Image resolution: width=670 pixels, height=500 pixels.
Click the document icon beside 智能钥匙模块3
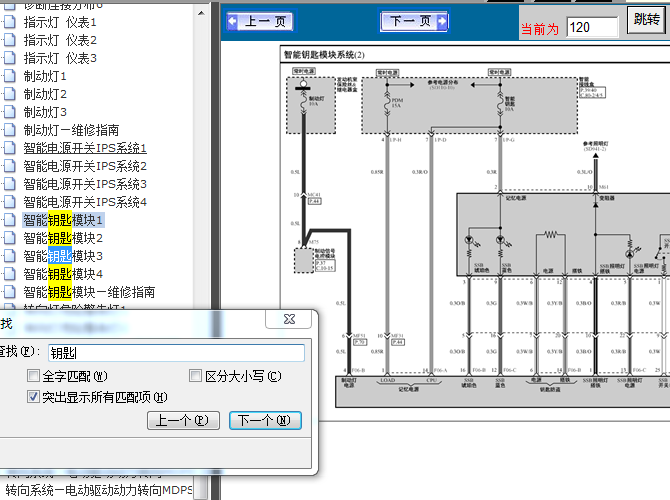[x=9, y=256]
